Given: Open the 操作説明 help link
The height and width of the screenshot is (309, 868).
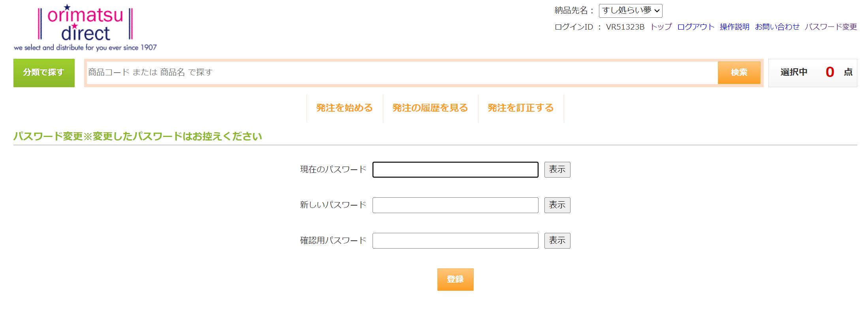Looking at the screenshot, I should tap(734, 27).
